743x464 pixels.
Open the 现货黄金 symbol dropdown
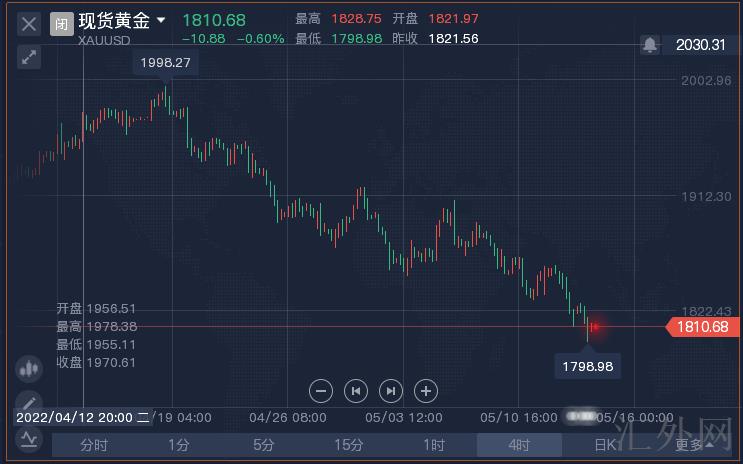(161, 20)
